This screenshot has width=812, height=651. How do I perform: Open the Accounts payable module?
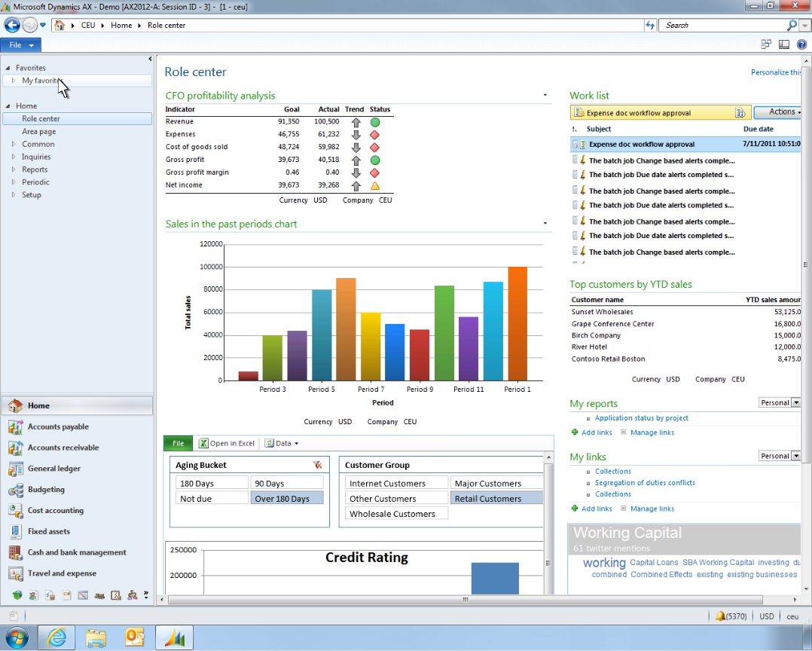click(58, 426)
